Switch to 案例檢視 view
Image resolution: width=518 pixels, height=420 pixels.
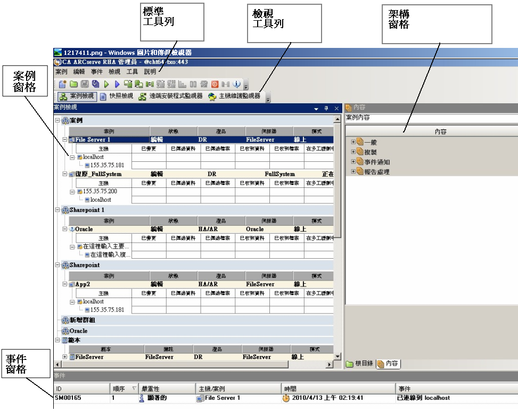click(77, 96)
